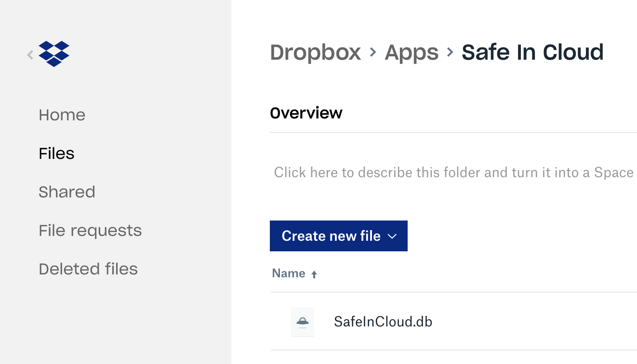
Task: Open the Shared section
Action: coord(67,192)
